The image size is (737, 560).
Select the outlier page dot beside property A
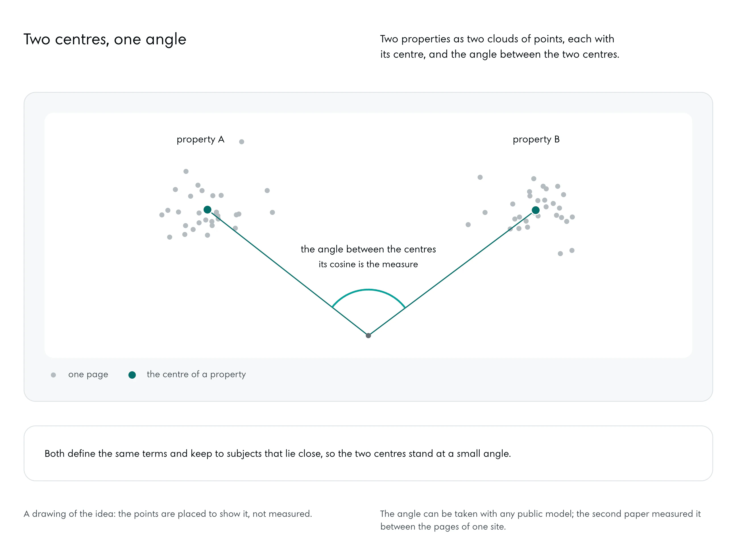[x=242, y=142]
